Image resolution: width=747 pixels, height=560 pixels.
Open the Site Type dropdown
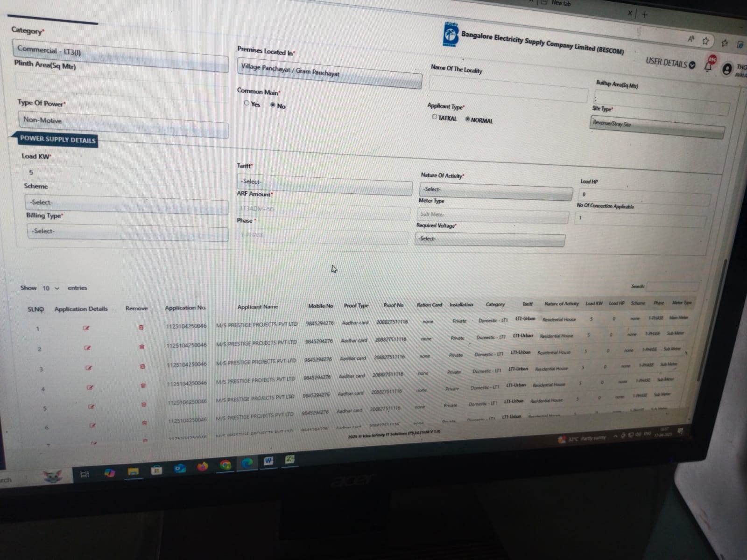pyautogui.click(x=657, y=126)
